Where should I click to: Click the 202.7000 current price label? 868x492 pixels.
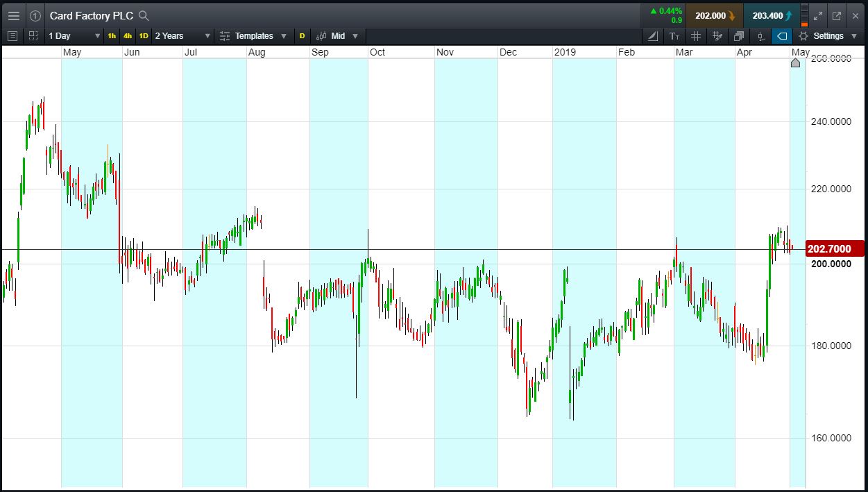(835, 248)
